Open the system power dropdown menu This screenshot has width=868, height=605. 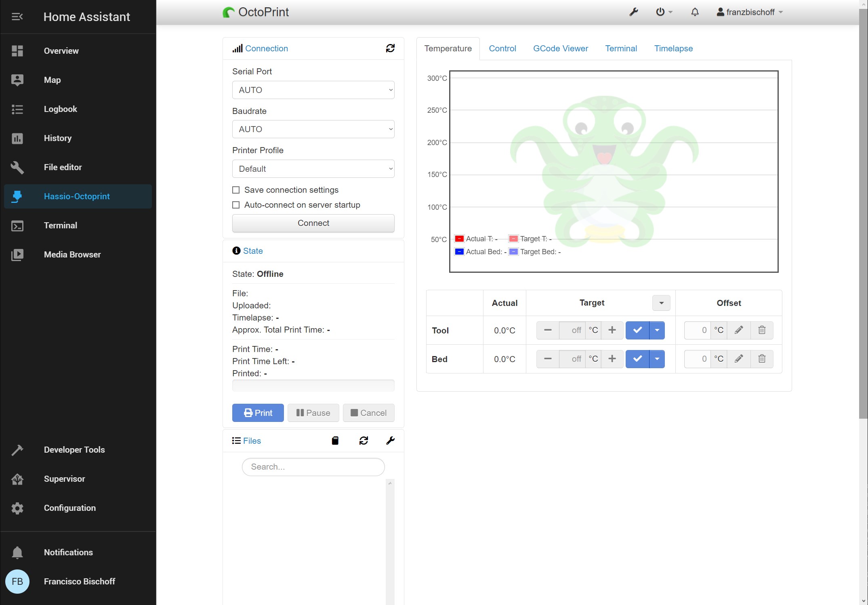[664, 12]
